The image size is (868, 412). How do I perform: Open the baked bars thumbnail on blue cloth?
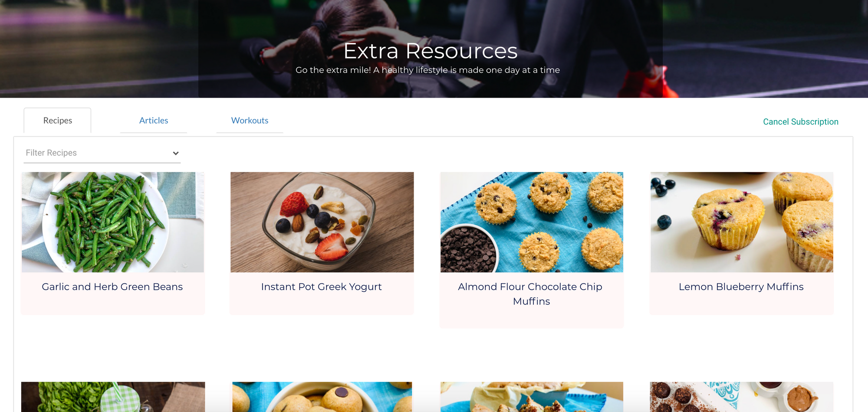[x=532, y=397]
